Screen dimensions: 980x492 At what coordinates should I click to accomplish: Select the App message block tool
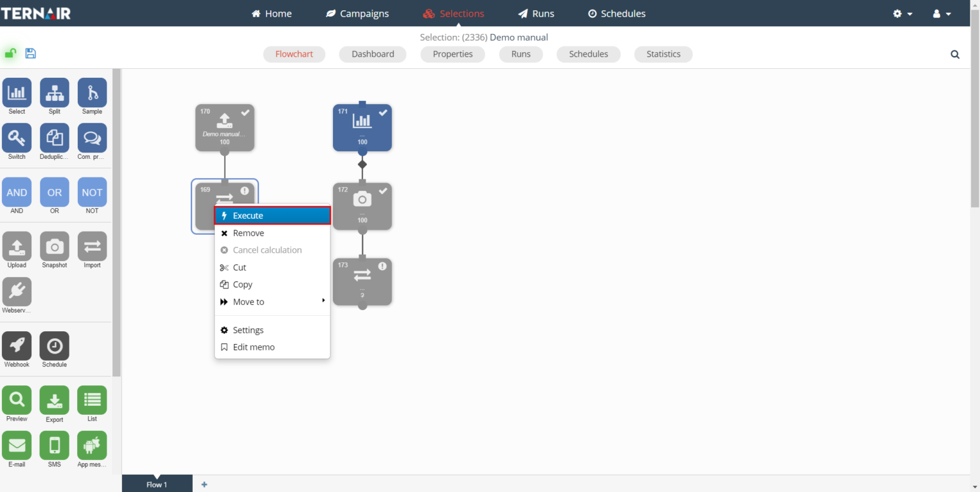[x=92, y=445]
